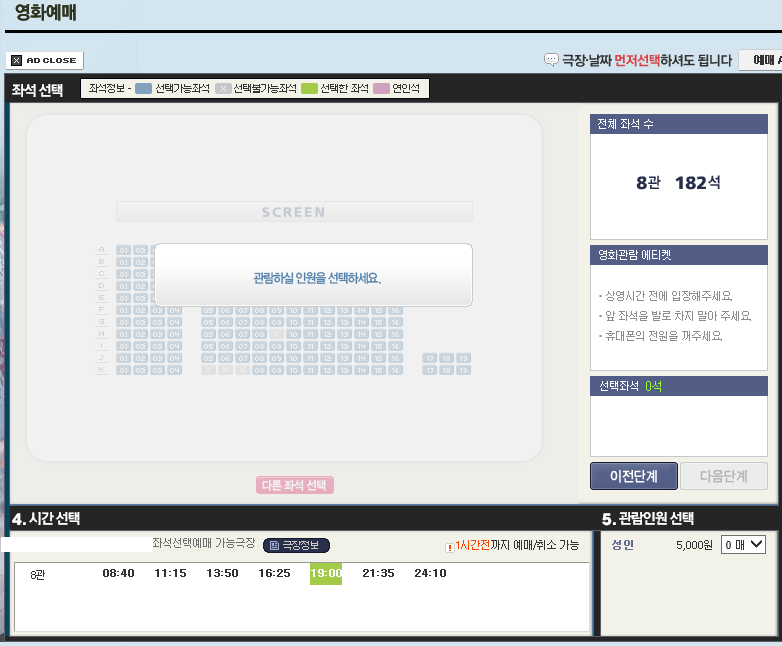Select the 08:40 showtime
The height and width of the screenshot is (646, 782).
pyautogui.click(x=118, y=573)
